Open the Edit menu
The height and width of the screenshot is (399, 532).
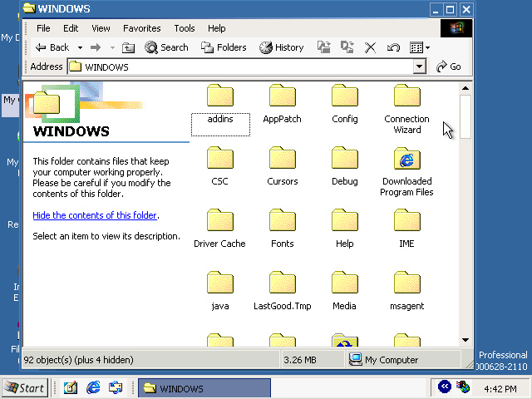coord(71,28)
